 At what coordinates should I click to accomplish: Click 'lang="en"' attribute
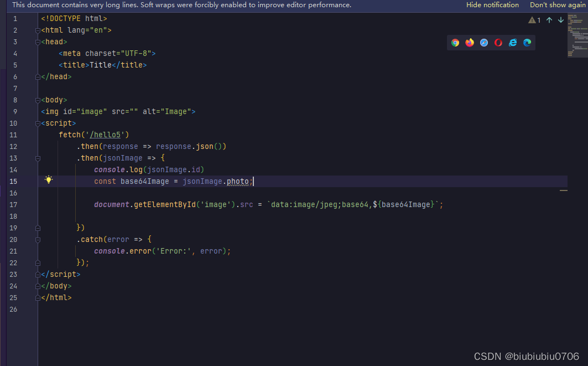coord(87,30)
